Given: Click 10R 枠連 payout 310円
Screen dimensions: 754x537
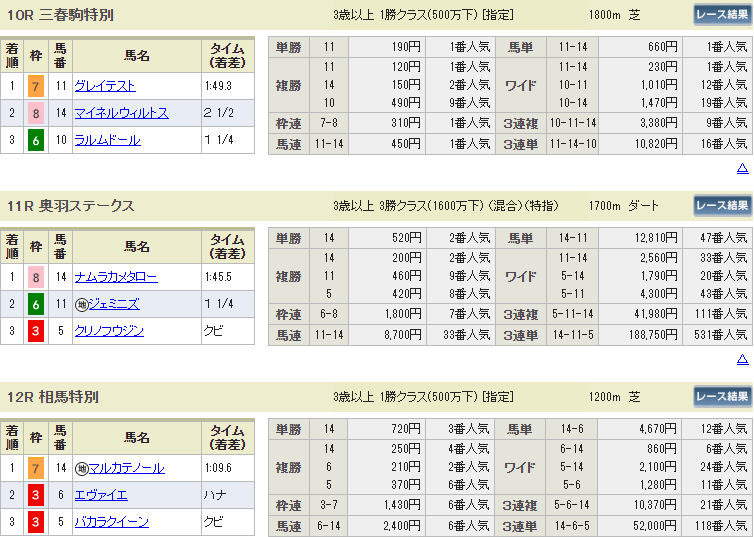Looking at the screenshot, I should coord(406,123).
